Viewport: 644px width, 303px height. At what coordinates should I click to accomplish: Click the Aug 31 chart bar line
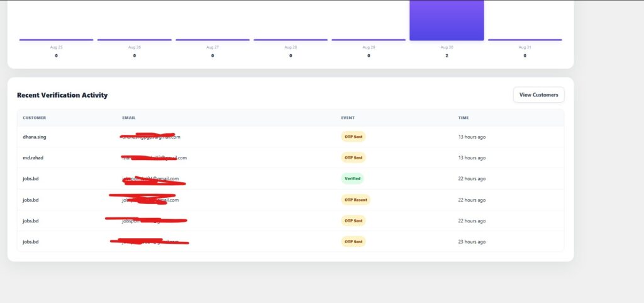(x=525, y=40)
